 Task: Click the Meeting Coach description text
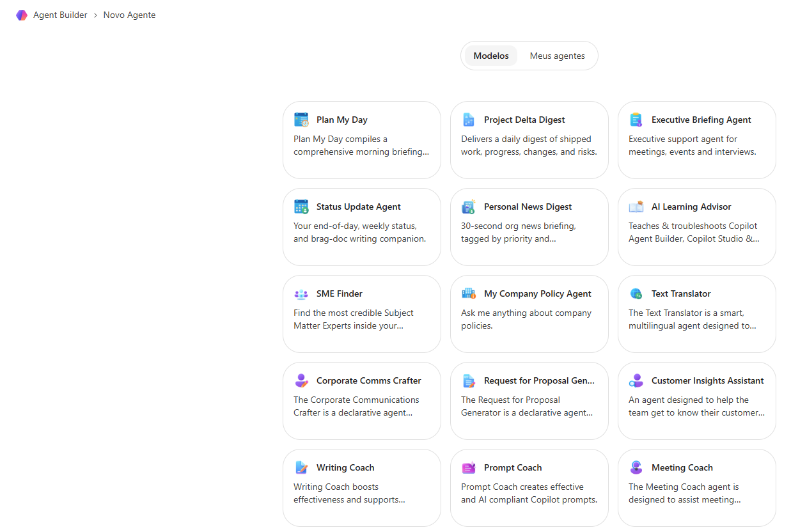click(x=685, y=493)
